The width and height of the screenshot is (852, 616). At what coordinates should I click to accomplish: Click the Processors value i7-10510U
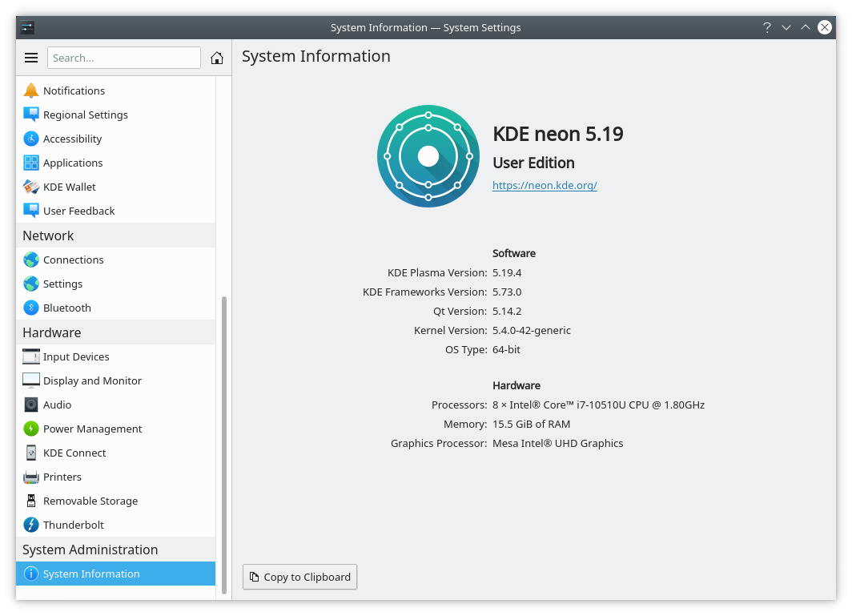tap(598, 405)
